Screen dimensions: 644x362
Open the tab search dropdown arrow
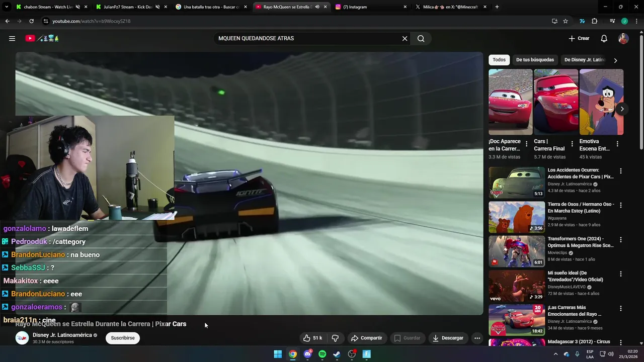coord(7,7)
